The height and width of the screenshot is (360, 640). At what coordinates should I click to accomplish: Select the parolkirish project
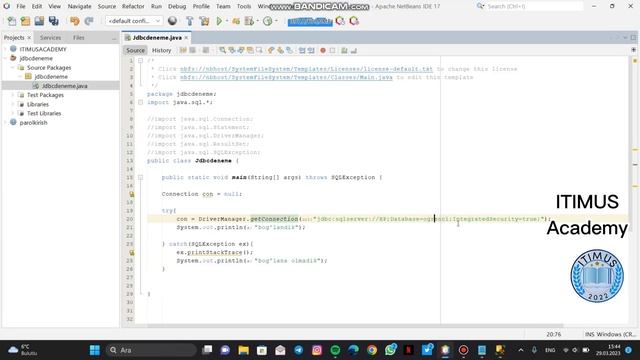tap(33, 123)
